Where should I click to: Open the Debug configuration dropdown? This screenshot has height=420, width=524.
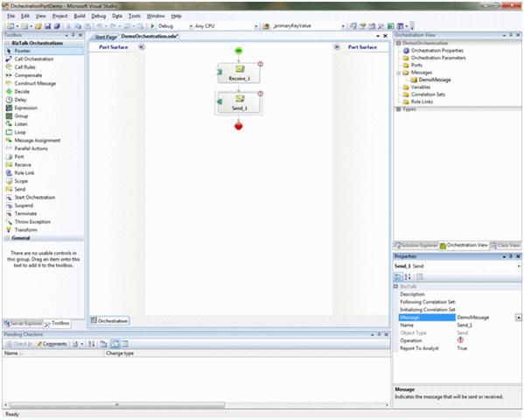[x=192, y=26]
